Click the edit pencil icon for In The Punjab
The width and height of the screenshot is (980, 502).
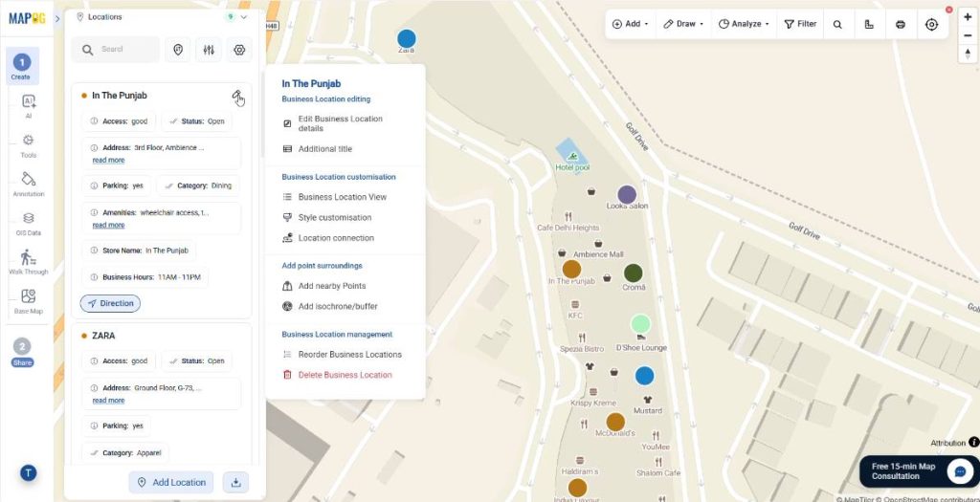coord(237,96)
